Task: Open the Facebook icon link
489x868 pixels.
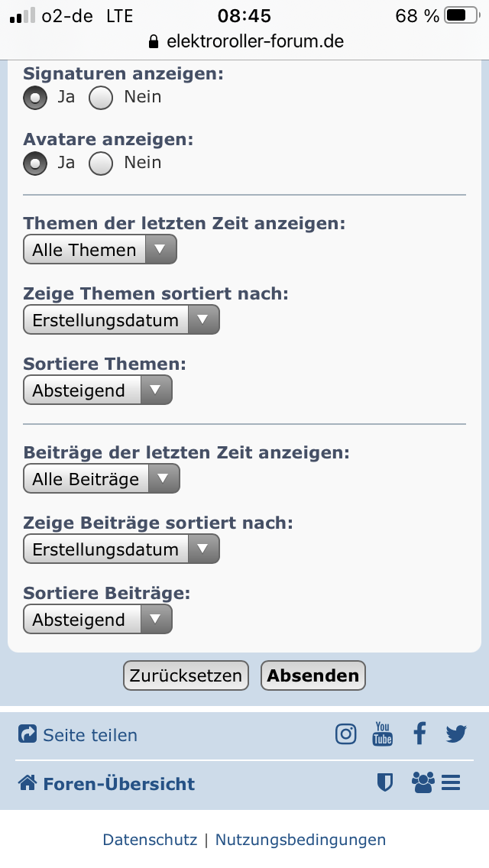Action: click(419, 734)
